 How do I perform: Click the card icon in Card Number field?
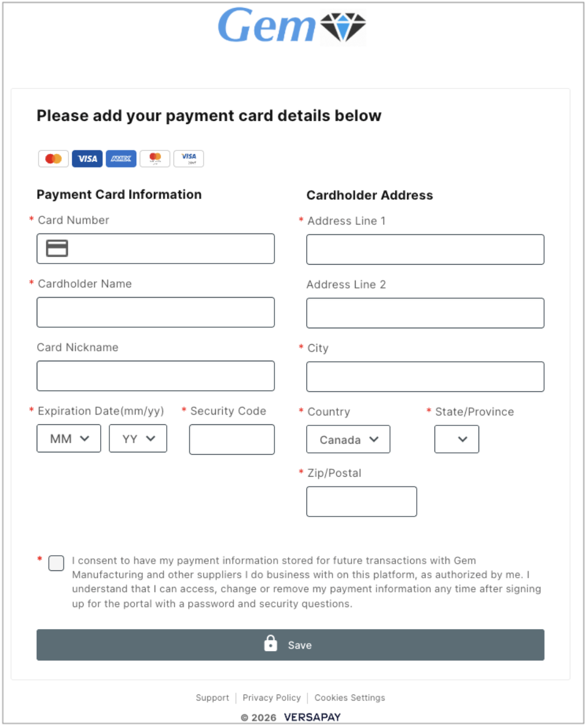57,248
